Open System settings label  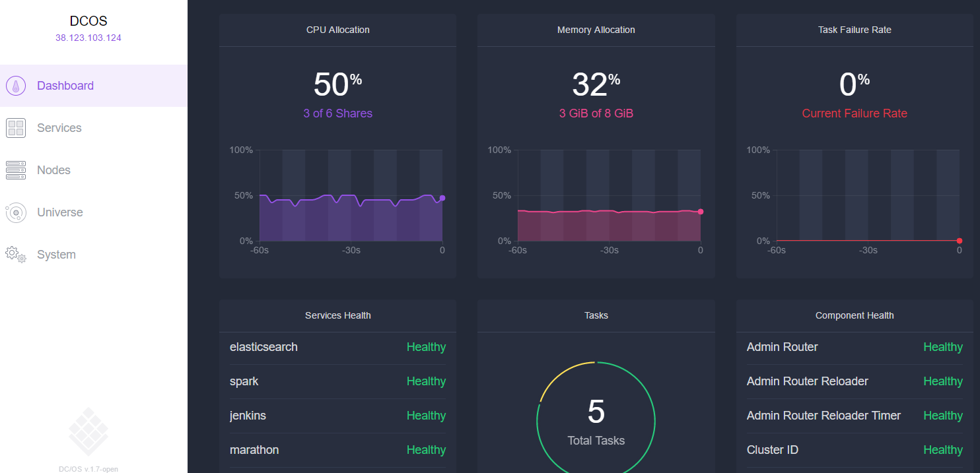coord(56,255)
